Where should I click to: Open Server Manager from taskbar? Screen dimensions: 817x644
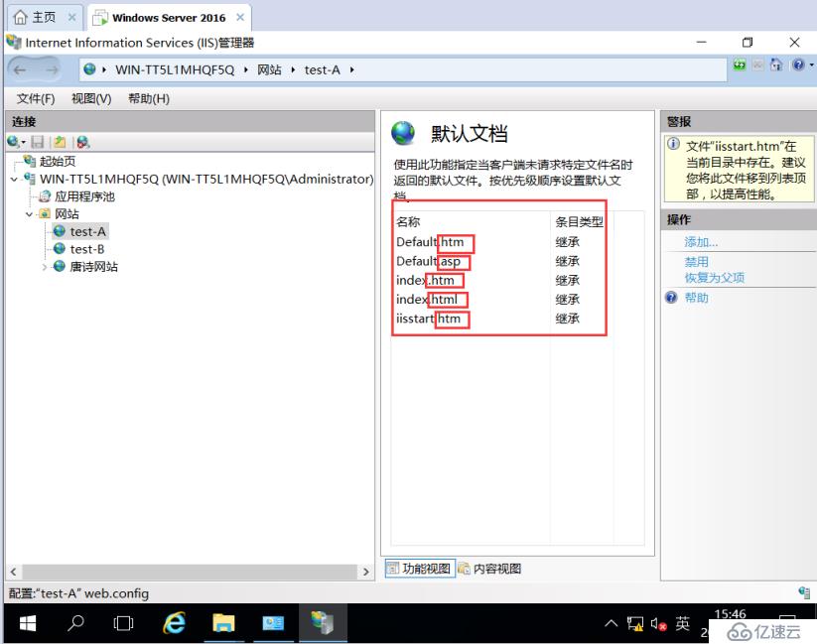coord(273,623)
